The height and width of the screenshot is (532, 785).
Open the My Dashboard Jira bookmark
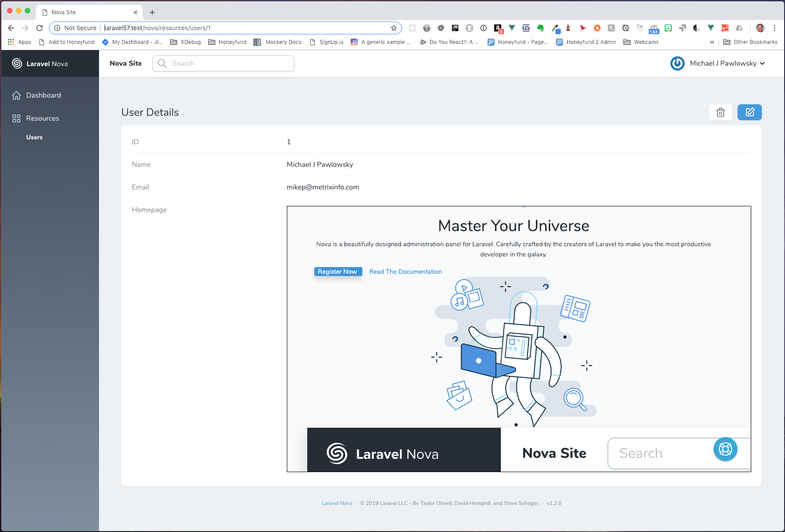(x=132, y=42)
